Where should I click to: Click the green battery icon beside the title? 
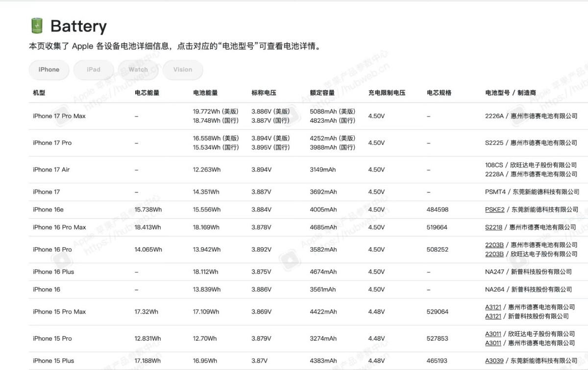pos(37,26)
